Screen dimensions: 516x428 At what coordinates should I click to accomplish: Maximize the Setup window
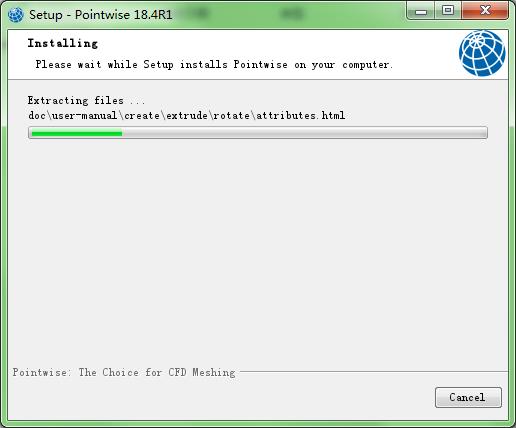[x=448, y=11]
